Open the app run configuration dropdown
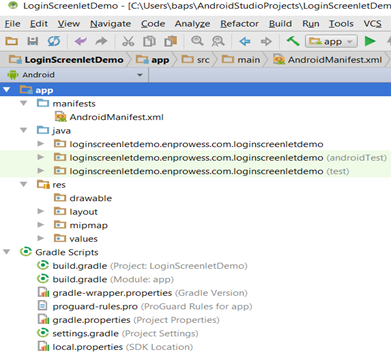391x360 pixels. click(331, 41)
